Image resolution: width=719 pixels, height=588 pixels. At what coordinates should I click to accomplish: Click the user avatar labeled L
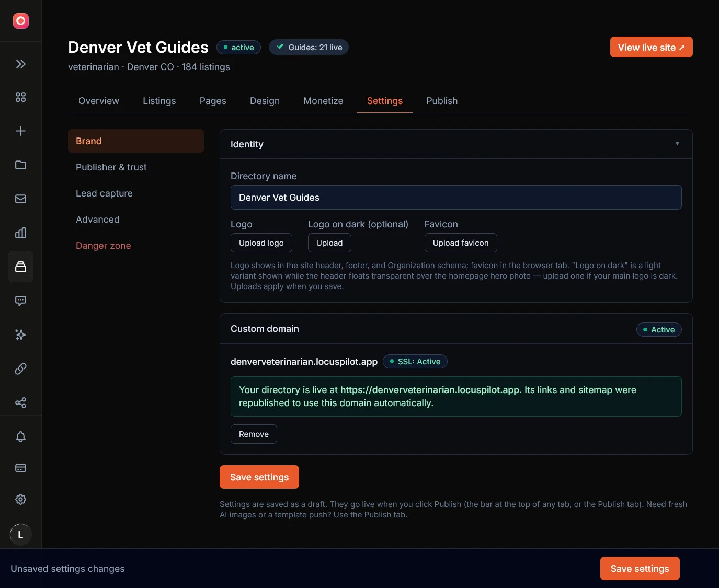tap(21, 535)
